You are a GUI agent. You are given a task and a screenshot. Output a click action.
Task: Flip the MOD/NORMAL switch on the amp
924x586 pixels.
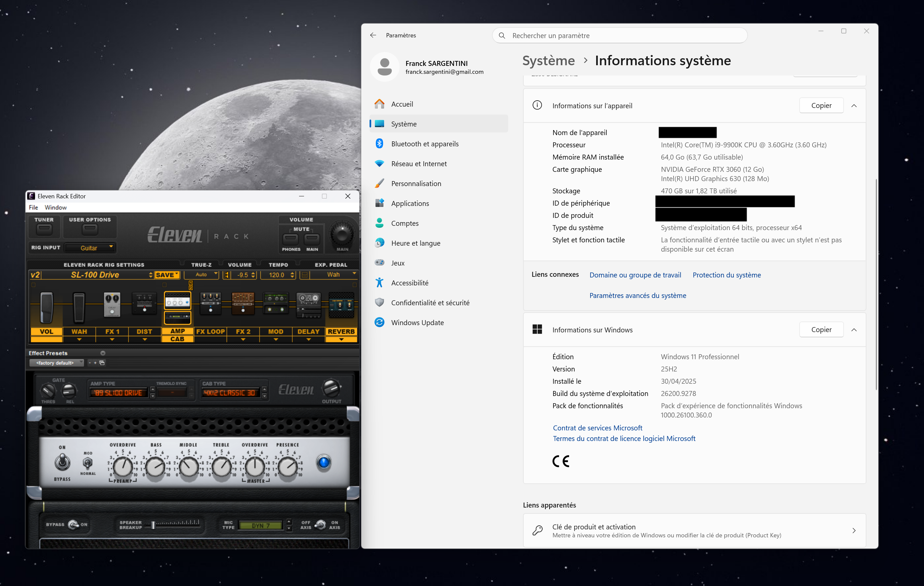(88, 463)
